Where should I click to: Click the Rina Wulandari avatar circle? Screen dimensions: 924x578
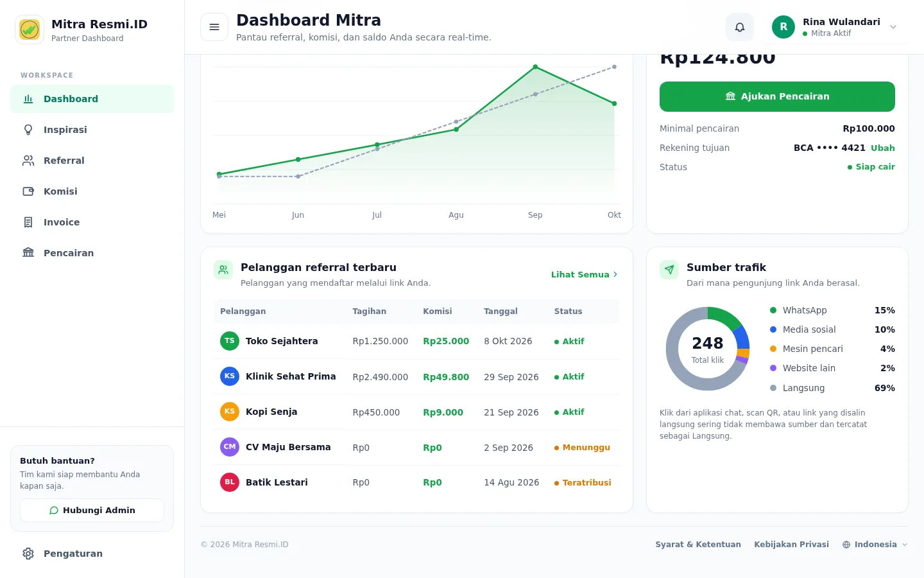point(783,27)
